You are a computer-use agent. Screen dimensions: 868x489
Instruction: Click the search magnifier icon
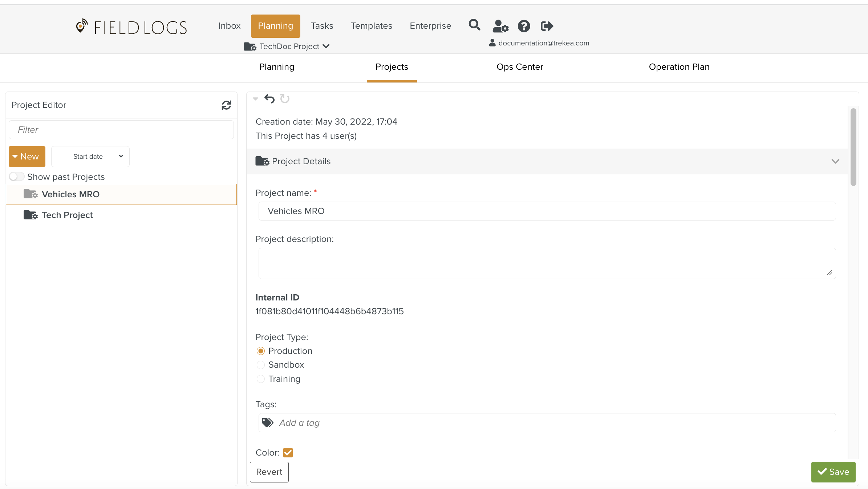[474, 25]
